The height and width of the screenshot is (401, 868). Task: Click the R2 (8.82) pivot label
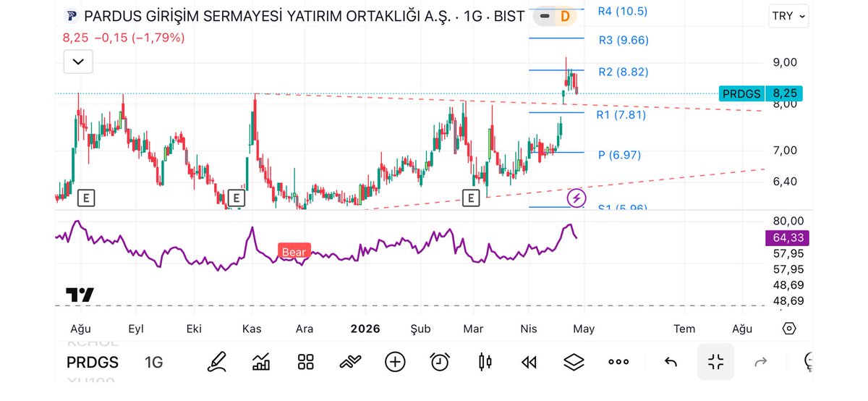[624, 72]
